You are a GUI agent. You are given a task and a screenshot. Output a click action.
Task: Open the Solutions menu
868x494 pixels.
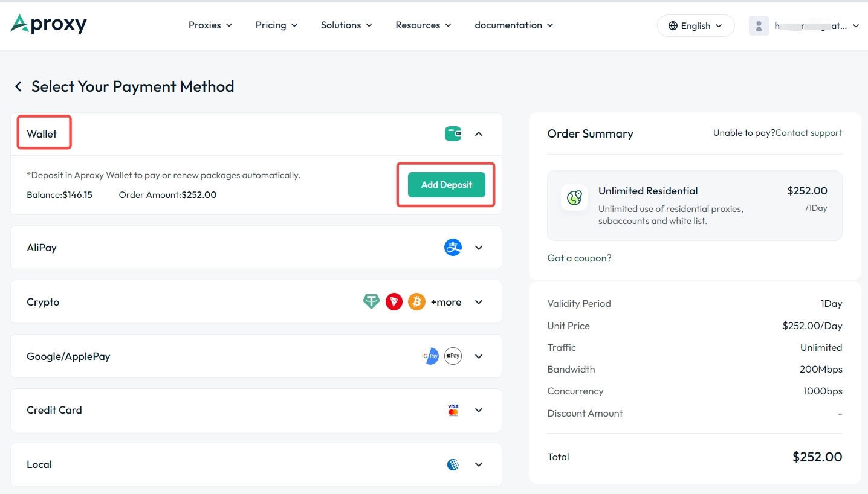pyautogui.click(x=346, y=25)
